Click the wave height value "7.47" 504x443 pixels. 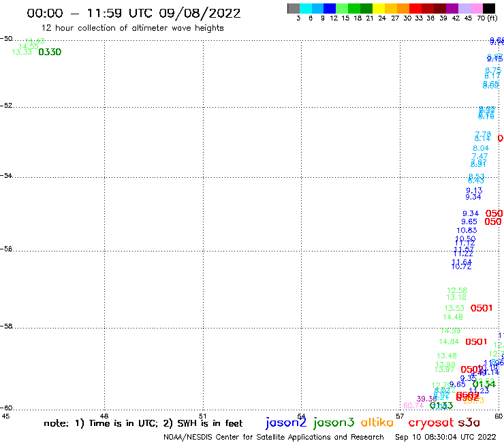tap(479, 156)
